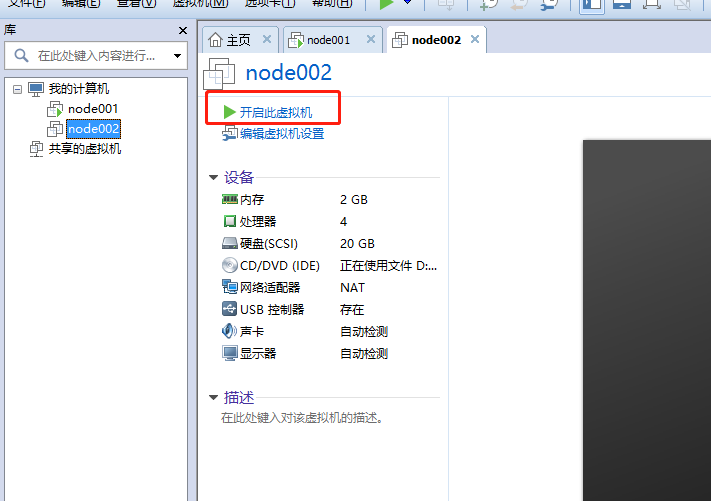Click the display monitor icon
The height and width of the screenshot is (501, 711).
[230, 353]
